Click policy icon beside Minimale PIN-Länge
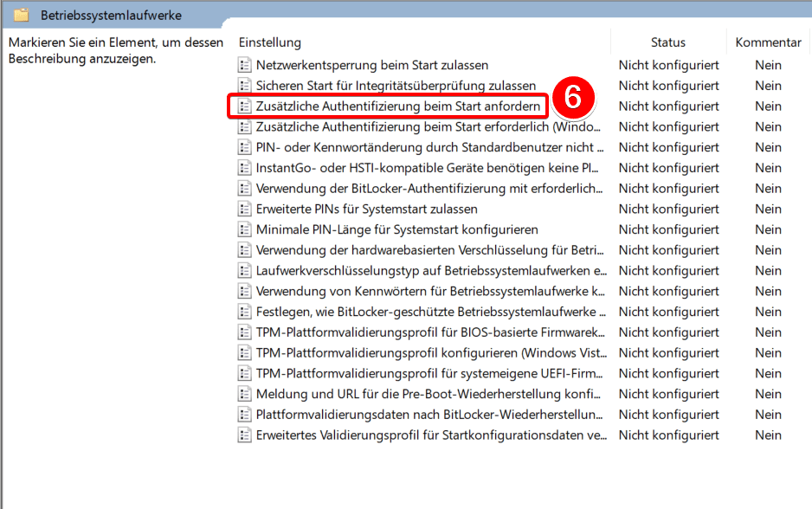 click(244, 229)
